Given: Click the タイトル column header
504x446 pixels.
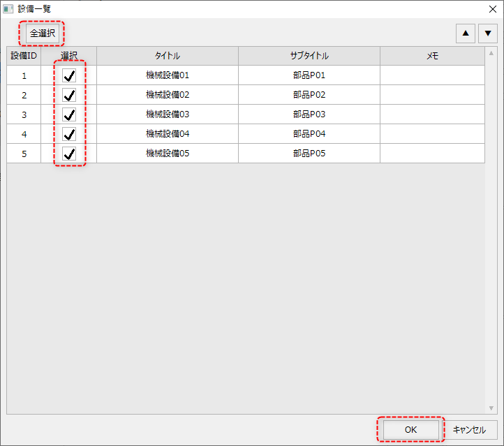Looking at the screenshot, I should (x=168, y=56).
